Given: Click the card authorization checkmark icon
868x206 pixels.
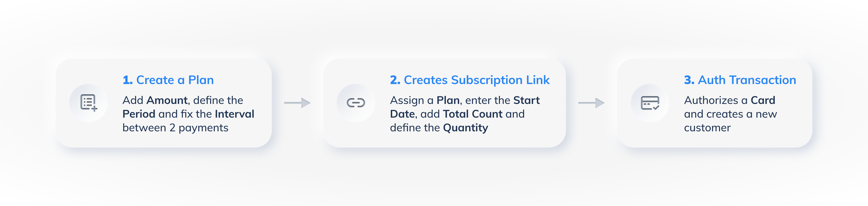Looking at the screenshot, I should coord(650,103).
